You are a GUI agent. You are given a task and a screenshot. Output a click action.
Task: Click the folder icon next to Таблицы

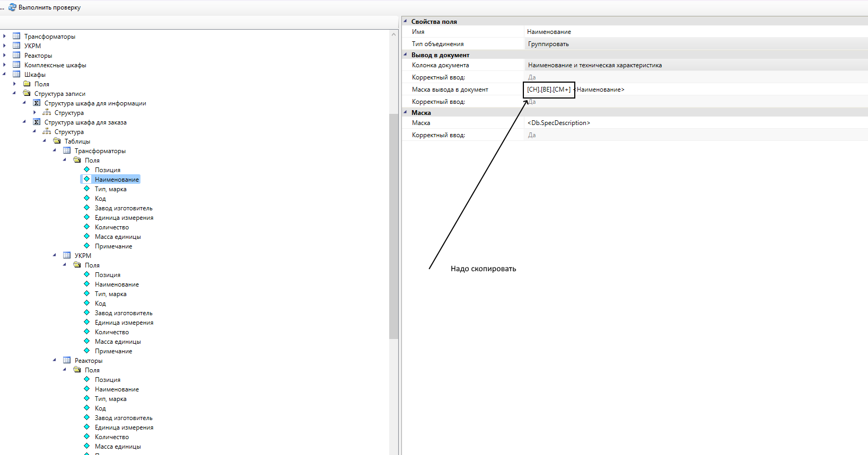coord(57,141)
